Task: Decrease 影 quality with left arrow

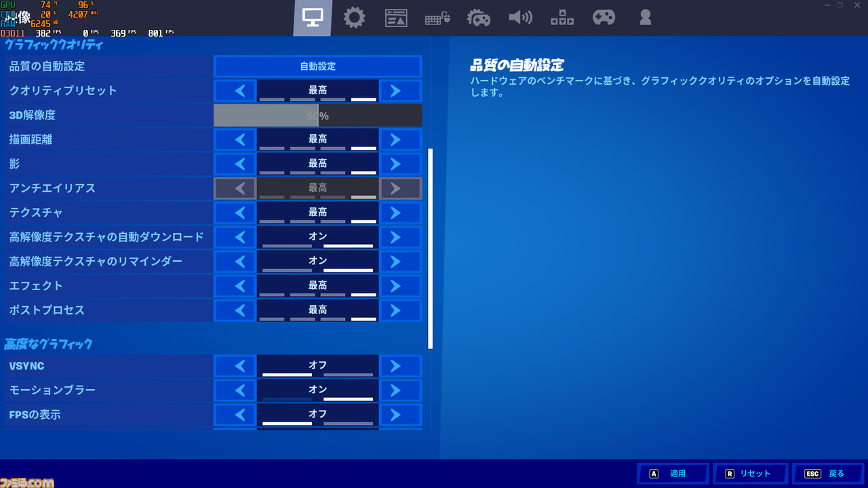Action: 235,164
